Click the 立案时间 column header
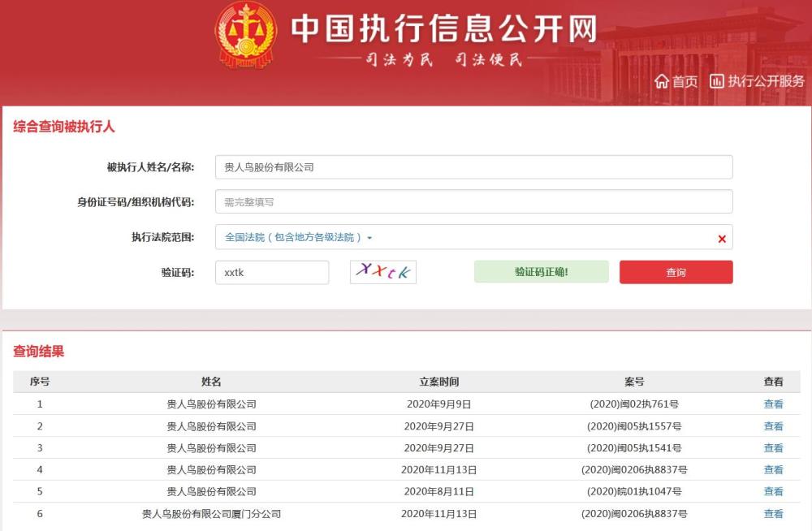This screenshot has width=812, height=531. 438,382
